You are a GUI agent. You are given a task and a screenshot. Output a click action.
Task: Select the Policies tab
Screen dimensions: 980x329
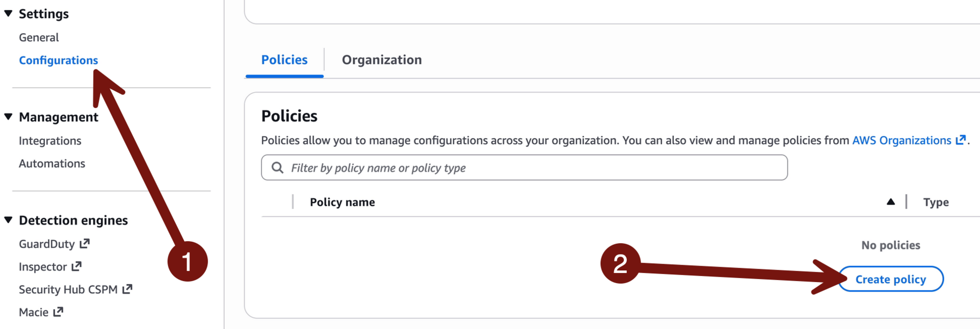[x=284, y=60]
